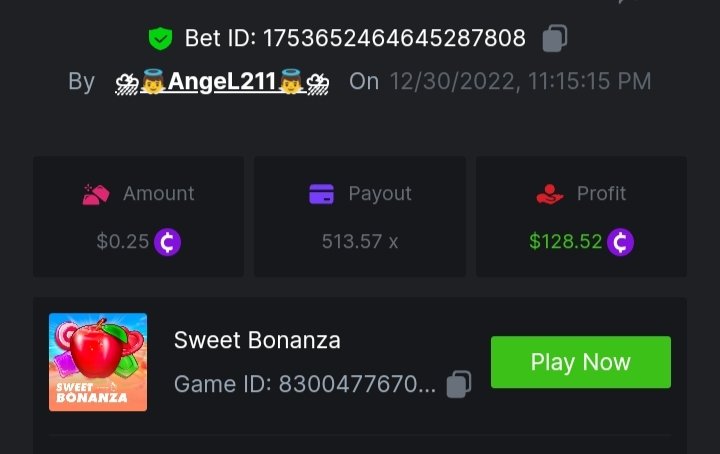Click the purple coin beside $128.52
720x454 pixels.
pos(621,242)
